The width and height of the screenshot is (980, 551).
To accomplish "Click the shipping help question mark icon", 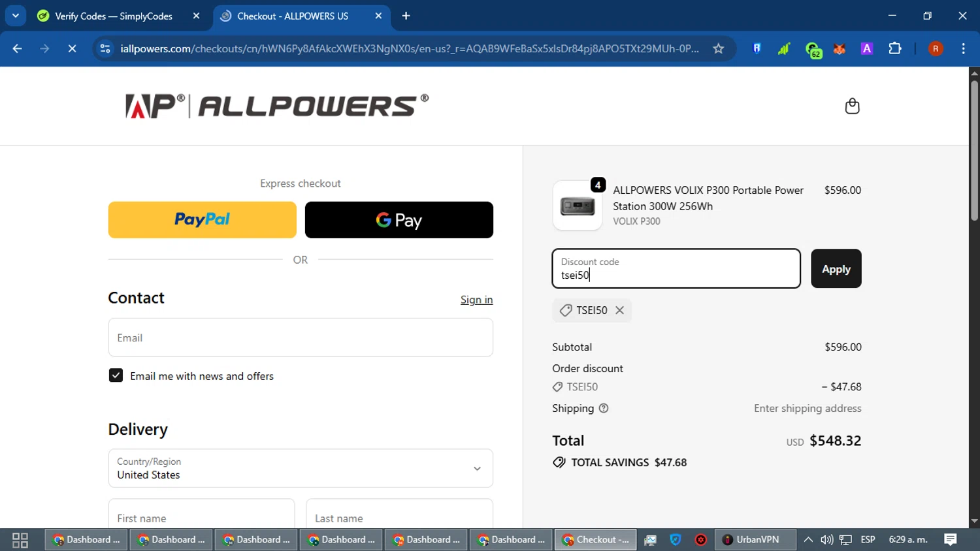I will [604, 408].
